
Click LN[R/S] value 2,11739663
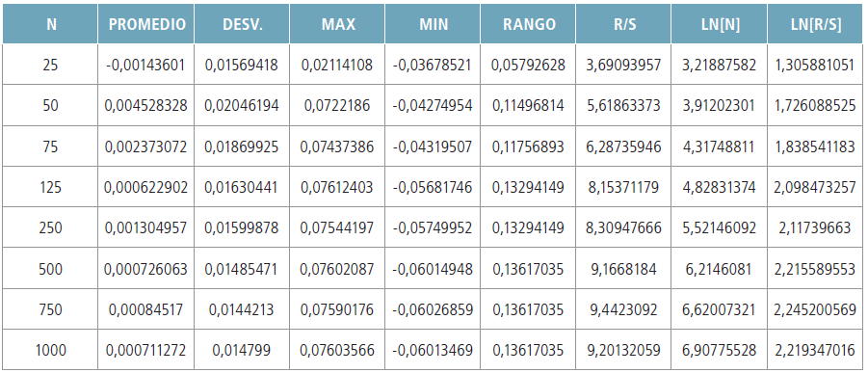(815, 227)
